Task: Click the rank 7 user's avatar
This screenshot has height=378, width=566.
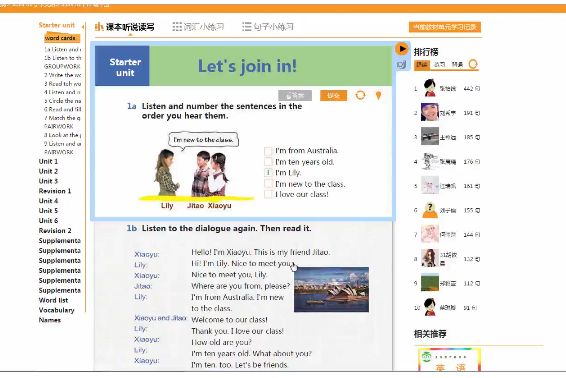Action: click(x=430, y=234)
